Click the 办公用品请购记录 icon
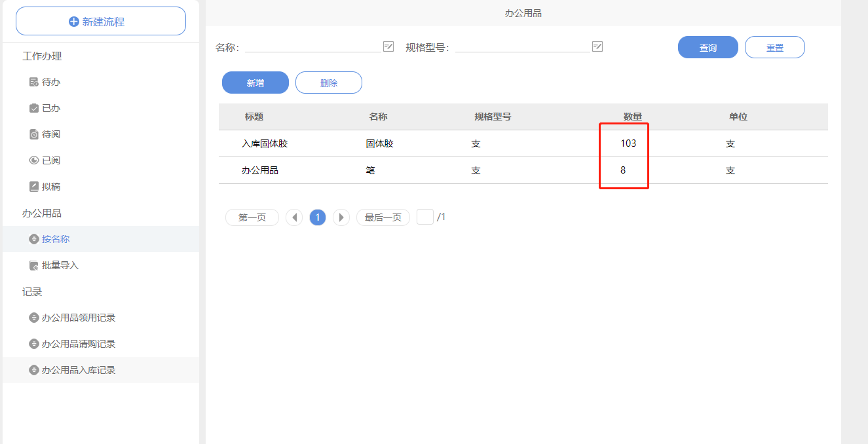Screen dimensions: 868x444 pyautogui.click(x=34, y=344)
